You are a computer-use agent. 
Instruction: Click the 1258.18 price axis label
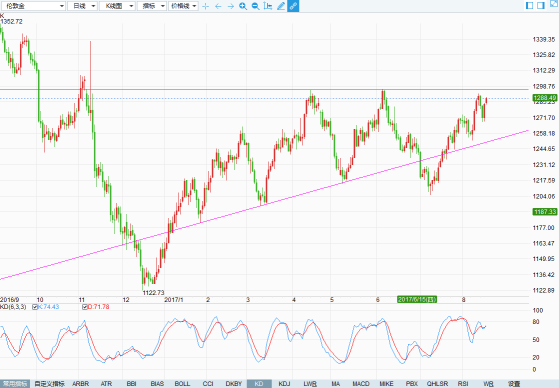point(544,133)
